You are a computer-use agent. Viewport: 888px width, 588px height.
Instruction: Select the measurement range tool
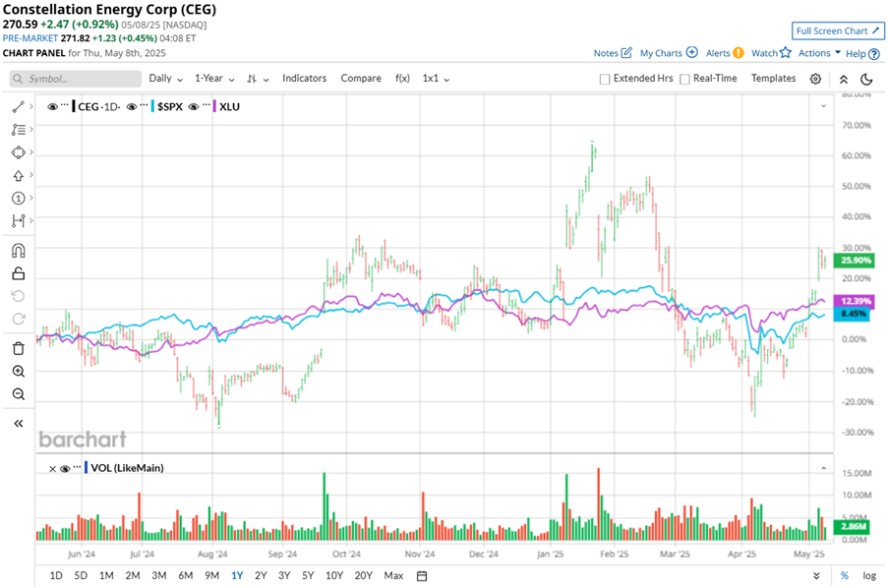(18, 221)
